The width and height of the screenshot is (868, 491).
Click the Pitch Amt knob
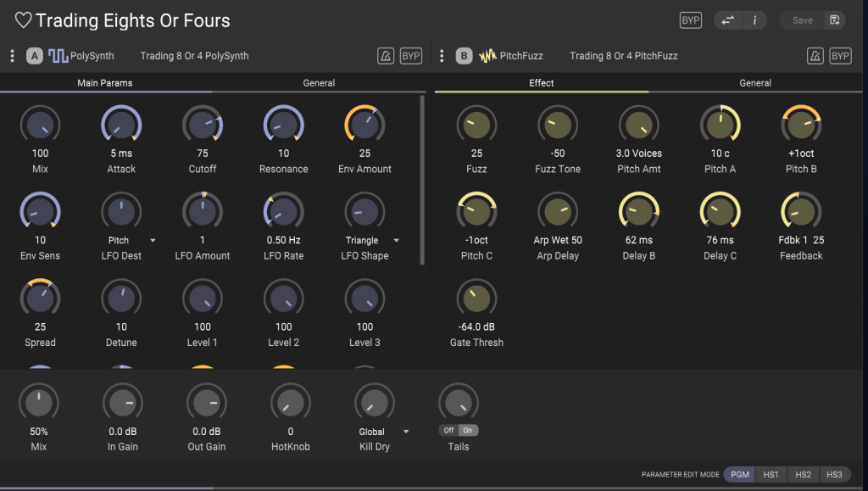coord(639,125)
